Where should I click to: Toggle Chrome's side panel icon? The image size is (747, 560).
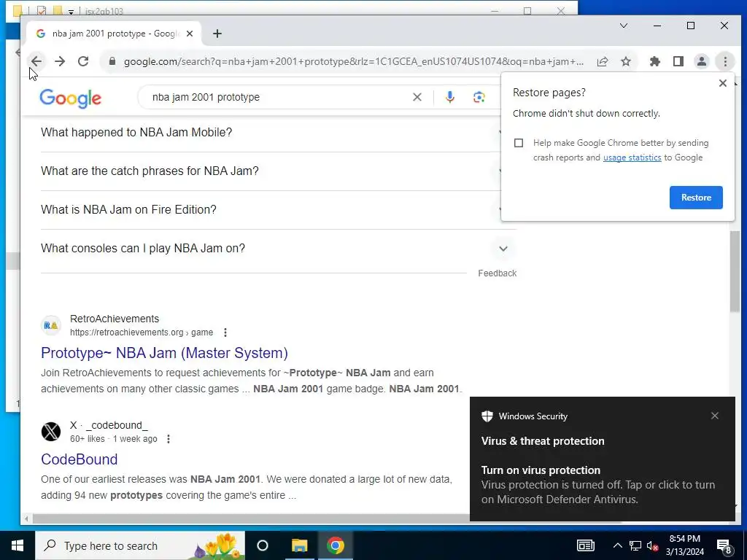pyautogui.click(x=678, y=61)
